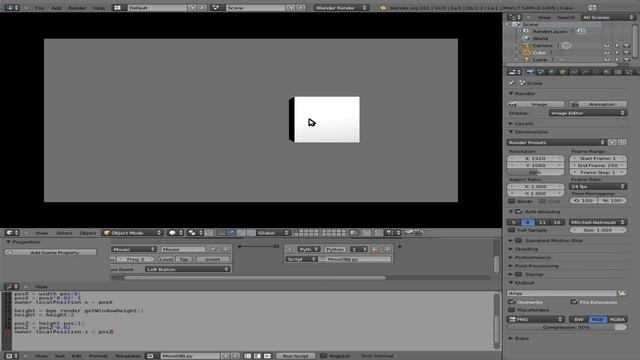Viewport: 640px width, 360px height.
Task: Expand the Shading panel
Action: 526,249
